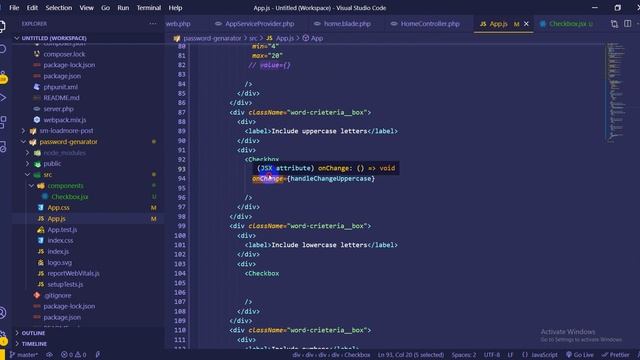The width and height of the screenshot is (640, 360).
Task: Open the Accounts menu icon
Action: [x=2, y=313]
